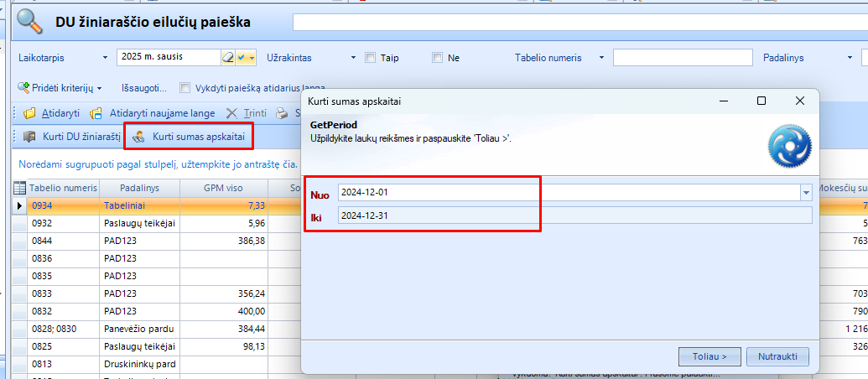This screenshot has height=379, width=868.
Task: Click the printer icon in toolbar
Action: click(x=283, y=113)
